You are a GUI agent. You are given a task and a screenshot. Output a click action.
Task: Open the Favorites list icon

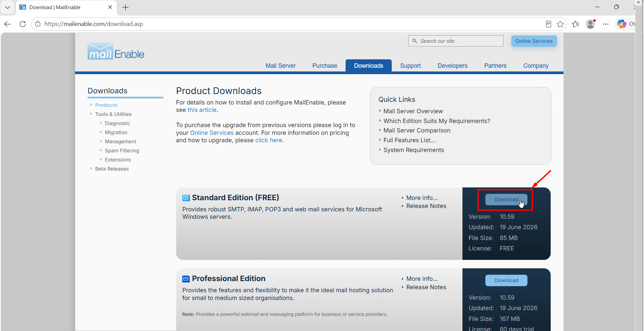[576, 24]
